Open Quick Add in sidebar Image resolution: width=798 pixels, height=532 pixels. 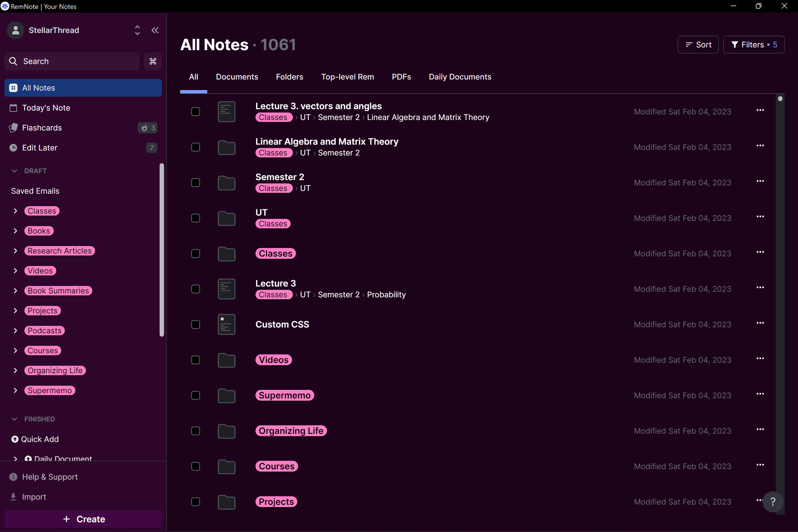click(x=35, y=439)
